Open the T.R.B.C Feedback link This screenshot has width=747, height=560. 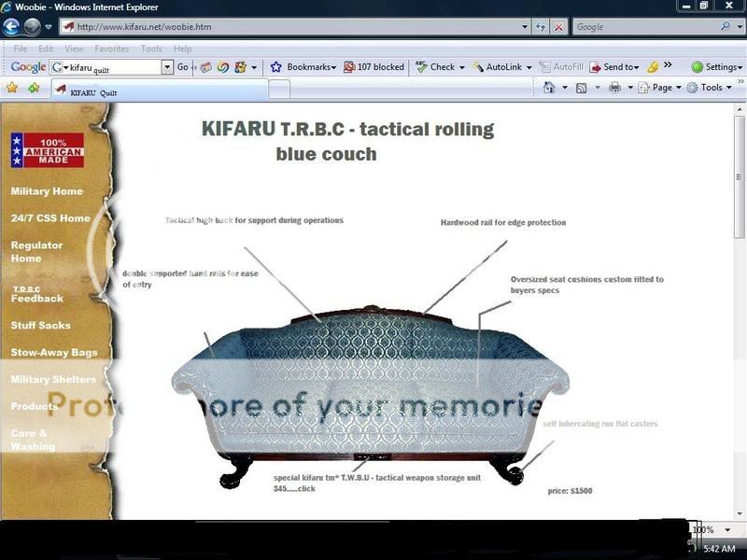tap(36, 295)
